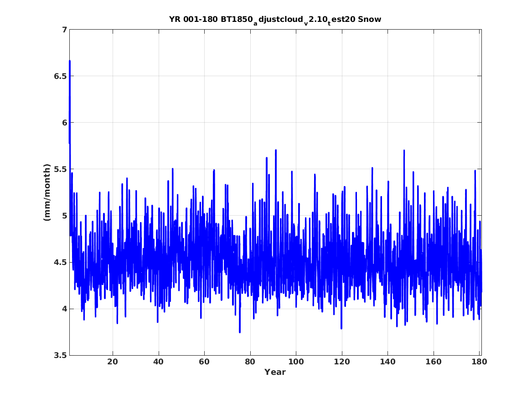
Task: Click the y-axis tick label '7'
Action: tap(64, 30)
